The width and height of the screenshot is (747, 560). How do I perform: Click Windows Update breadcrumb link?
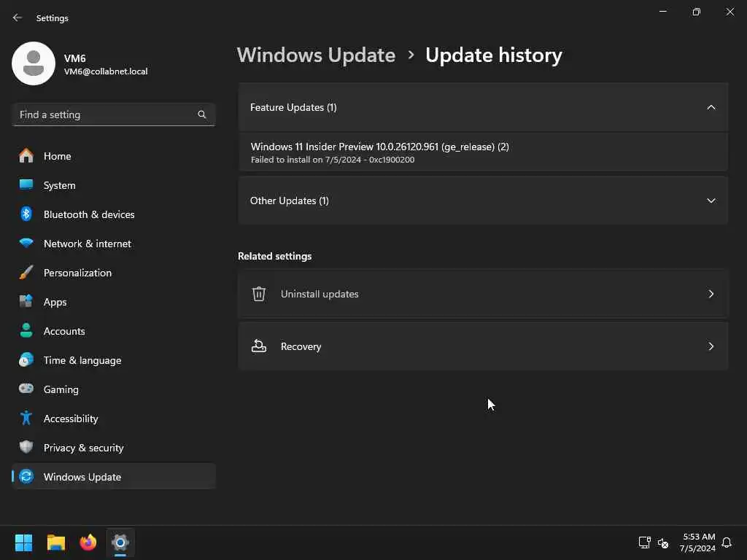(317, 55)
